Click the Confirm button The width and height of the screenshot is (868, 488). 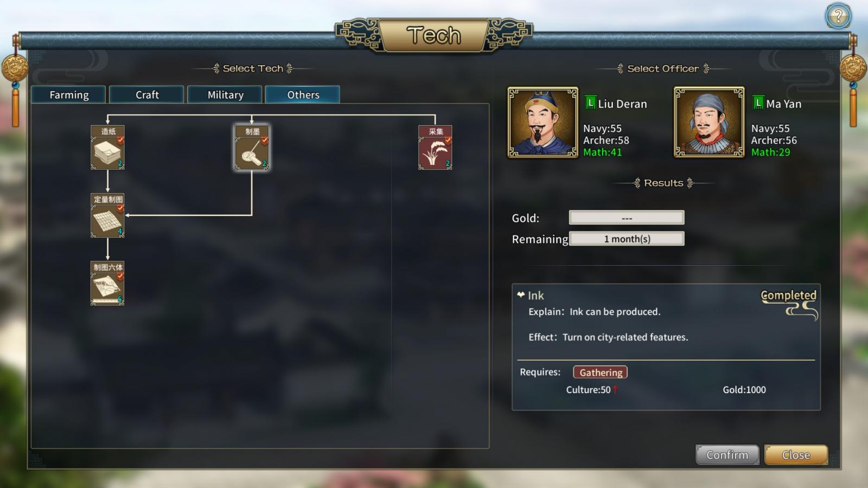pyautogui.click(x=727, y=455)
